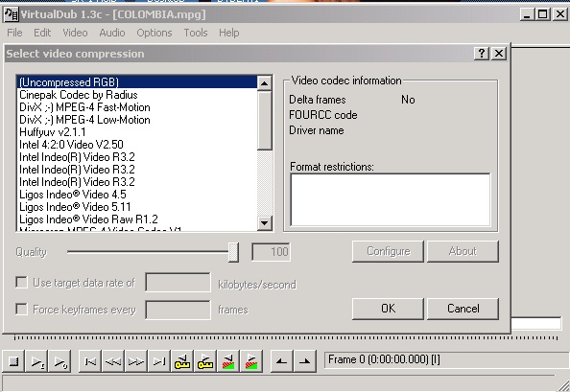
Task: Open the Help menu
Action: coord(229,33)
